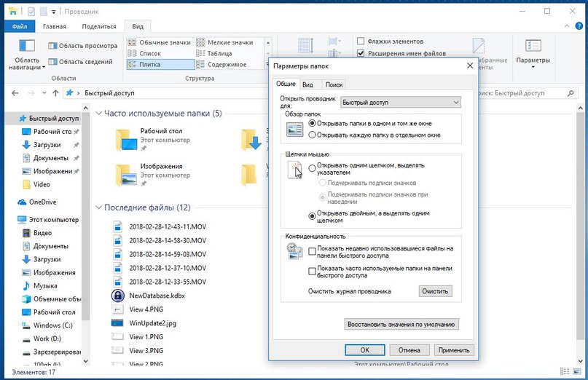The width and height of the screenshot is (588, 380).
Task: Switch to the Вид tab in the Folder Options dialog
Action: (307, 84)
